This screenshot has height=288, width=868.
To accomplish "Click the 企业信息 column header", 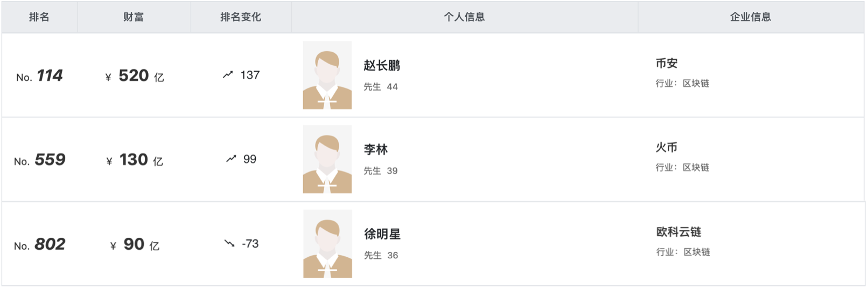I will (751, 17).
